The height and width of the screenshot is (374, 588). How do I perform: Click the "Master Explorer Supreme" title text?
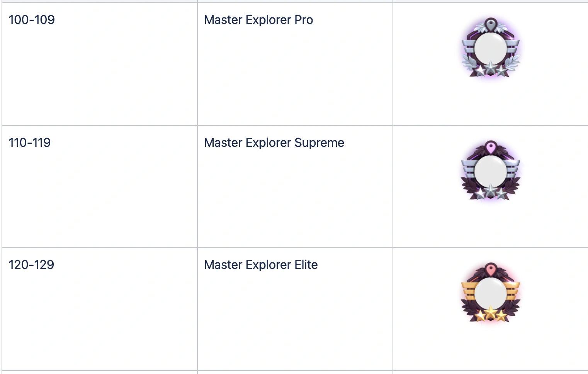(x=274, y=143)
